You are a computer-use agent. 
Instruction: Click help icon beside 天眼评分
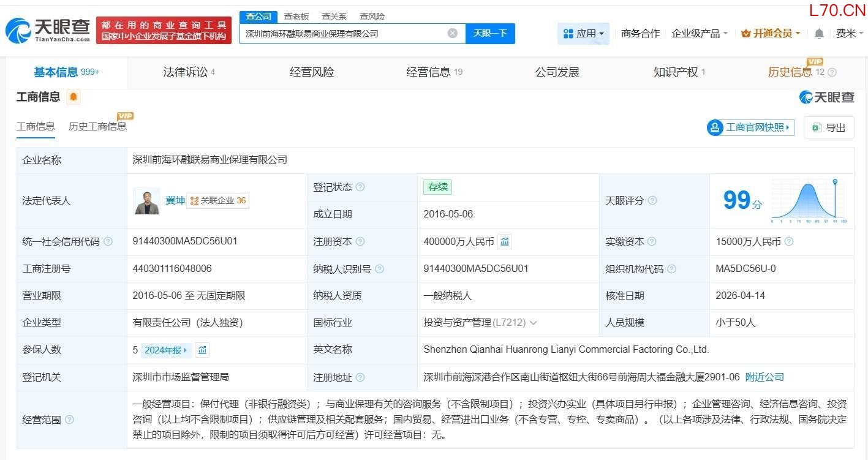point(652,200)
